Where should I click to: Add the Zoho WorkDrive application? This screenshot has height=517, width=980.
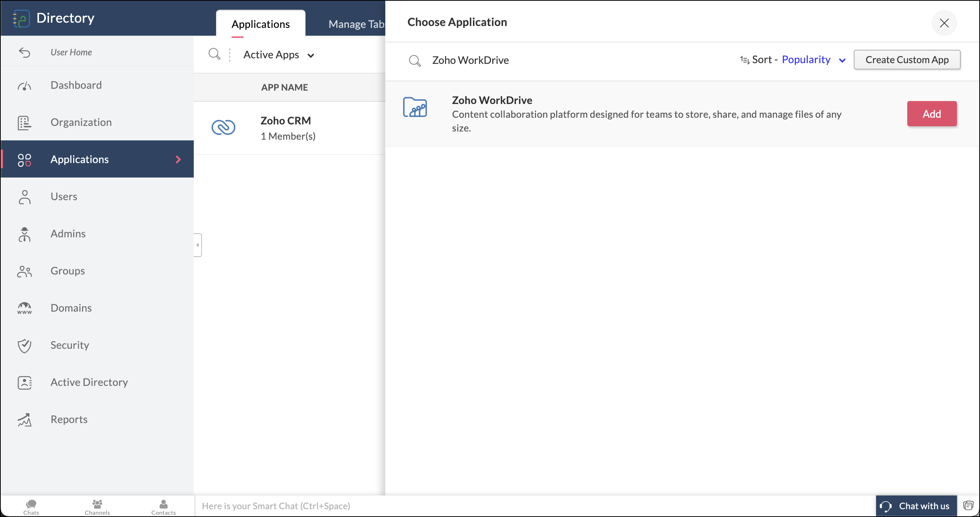(x=931, y=113)
